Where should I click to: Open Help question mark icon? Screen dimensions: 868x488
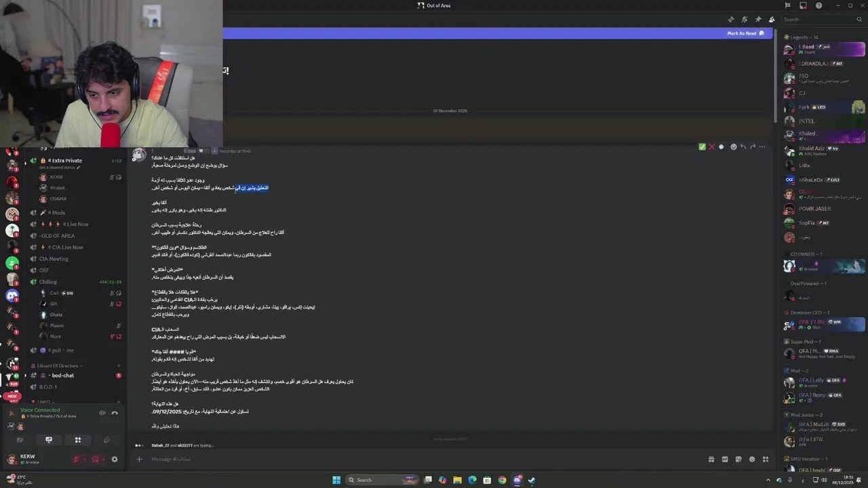click(818, 5)
